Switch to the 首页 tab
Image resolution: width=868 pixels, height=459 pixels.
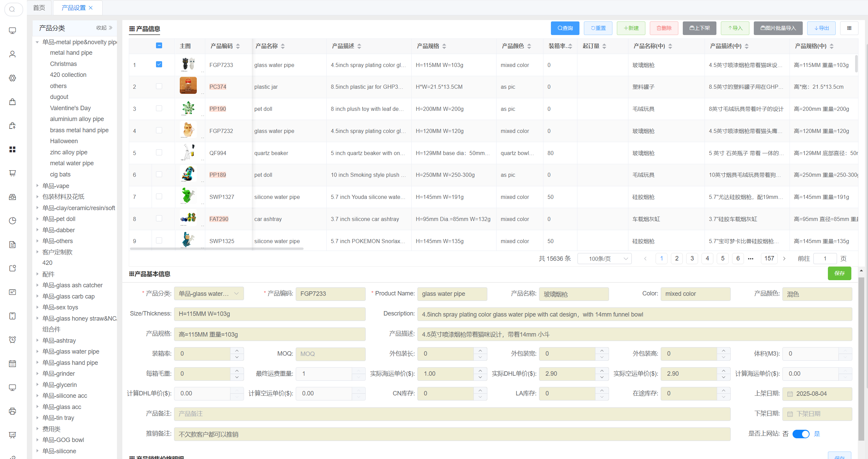tap(39, 7)
